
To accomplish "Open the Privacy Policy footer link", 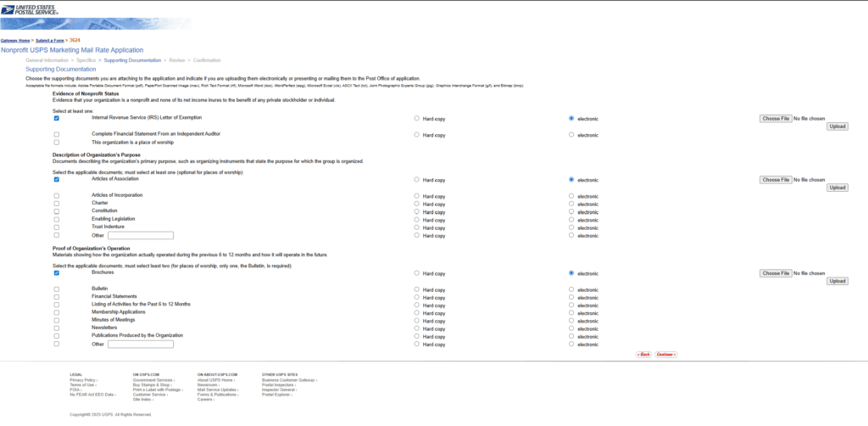I will pyautogui.click(x=83, y=380).
